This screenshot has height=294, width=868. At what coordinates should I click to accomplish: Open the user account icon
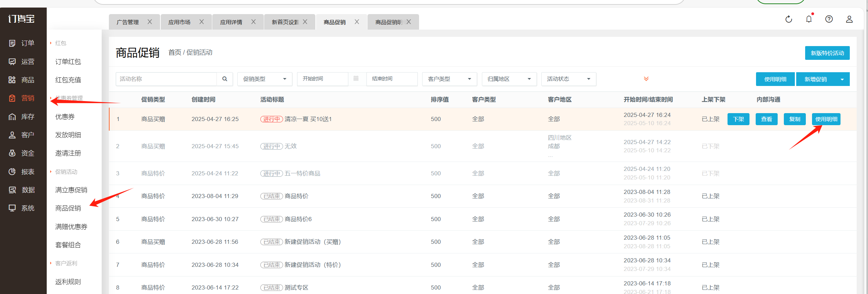849,19
